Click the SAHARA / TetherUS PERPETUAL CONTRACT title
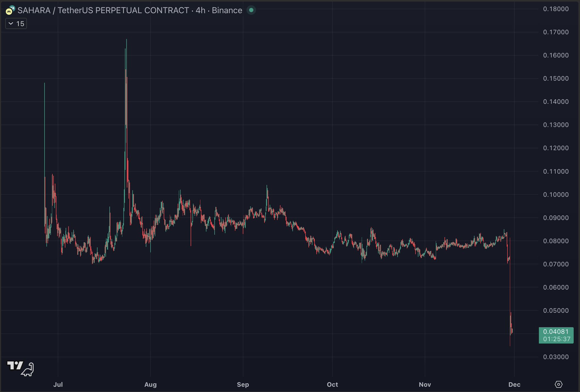The width and height of the screenshot is (580, 392). pos(103,10)
